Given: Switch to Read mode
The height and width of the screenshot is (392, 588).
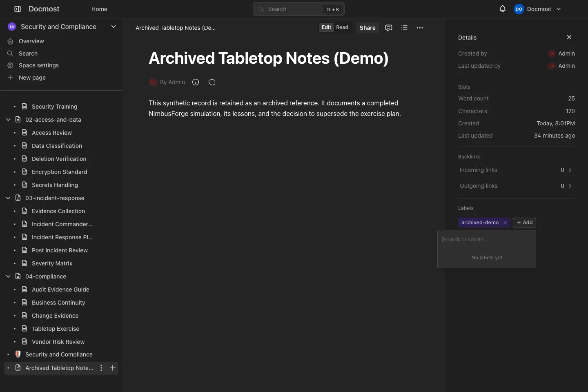Looking at the screenshot, I should [342, 27].
